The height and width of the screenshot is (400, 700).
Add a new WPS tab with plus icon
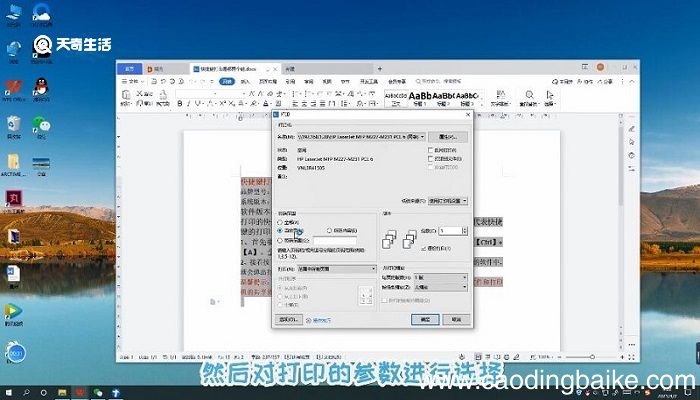[x=380, y=69]
